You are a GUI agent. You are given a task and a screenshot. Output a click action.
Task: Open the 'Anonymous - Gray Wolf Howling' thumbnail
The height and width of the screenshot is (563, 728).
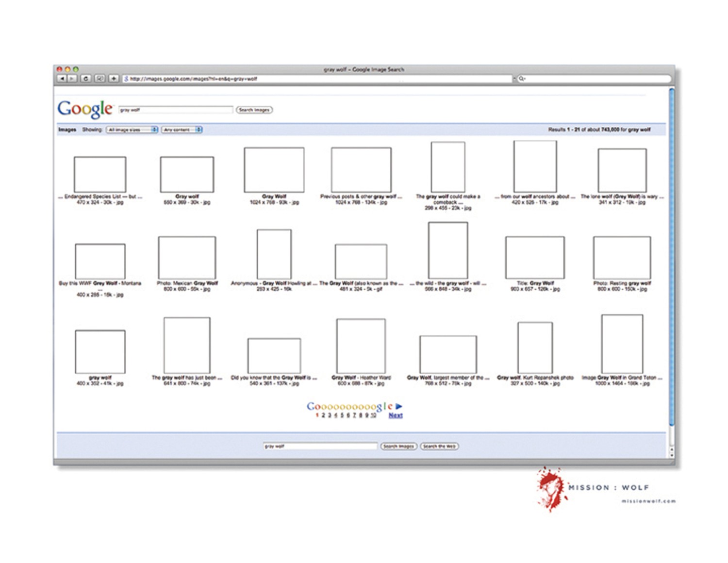(x=274, y=254)
